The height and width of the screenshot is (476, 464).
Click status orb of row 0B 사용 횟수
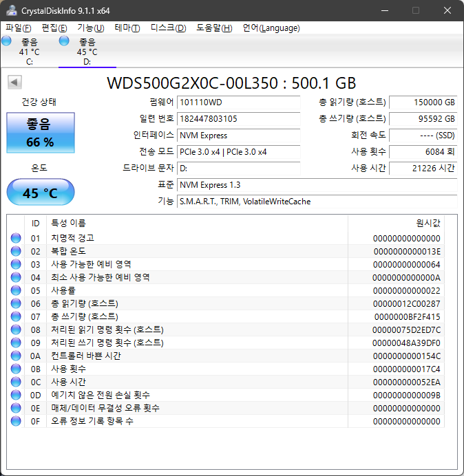(x=16, y=369)
